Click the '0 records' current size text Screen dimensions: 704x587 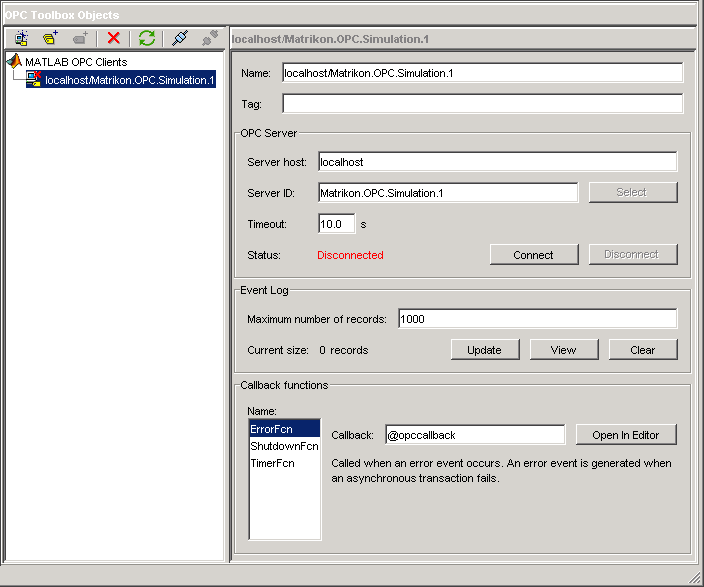coord(344,350)
